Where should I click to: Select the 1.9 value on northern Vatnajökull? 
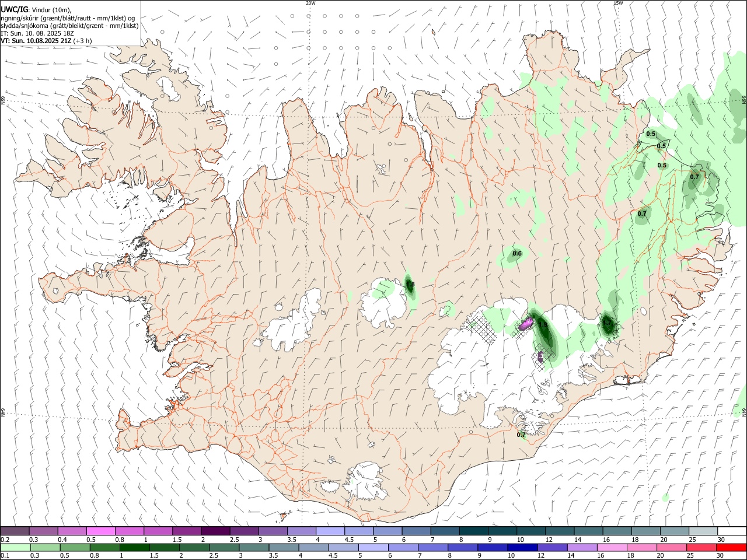click(543, 325)
